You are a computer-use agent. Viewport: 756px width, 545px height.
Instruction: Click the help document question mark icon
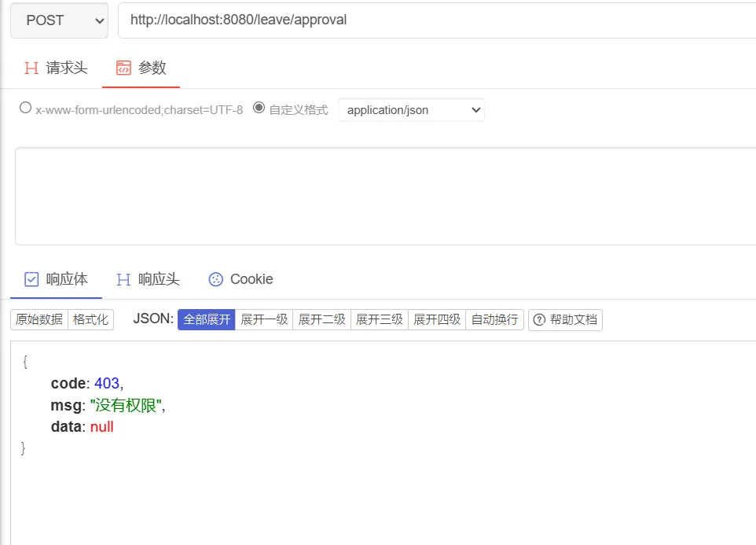[539, 319]
